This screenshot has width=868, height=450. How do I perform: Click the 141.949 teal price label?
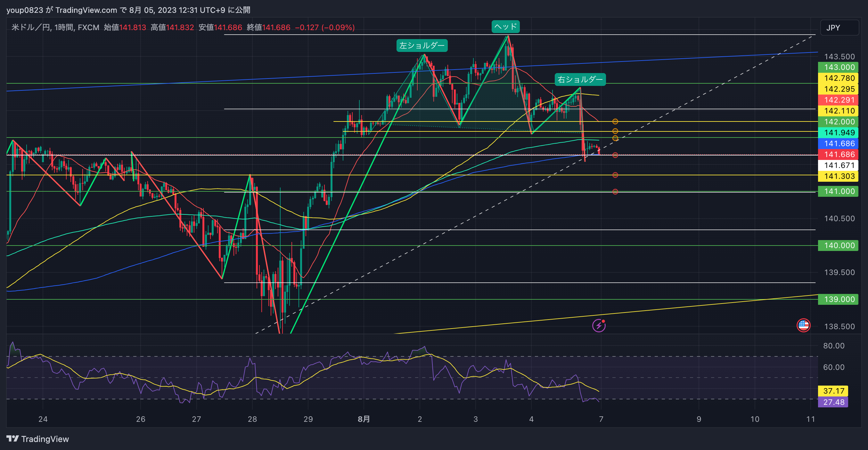(x=838, y=132)
